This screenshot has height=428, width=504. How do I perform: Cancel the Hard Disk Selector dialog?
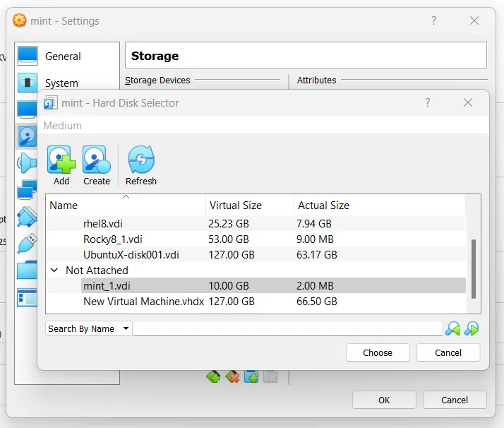(448, 352)
